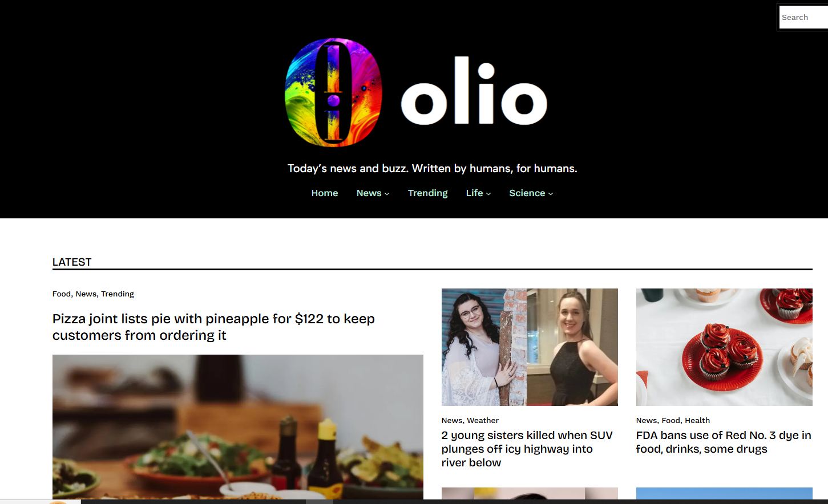Select Trending tag above pizza headline
Viewport: 828px width, 504px height.
tap(118, 294)
